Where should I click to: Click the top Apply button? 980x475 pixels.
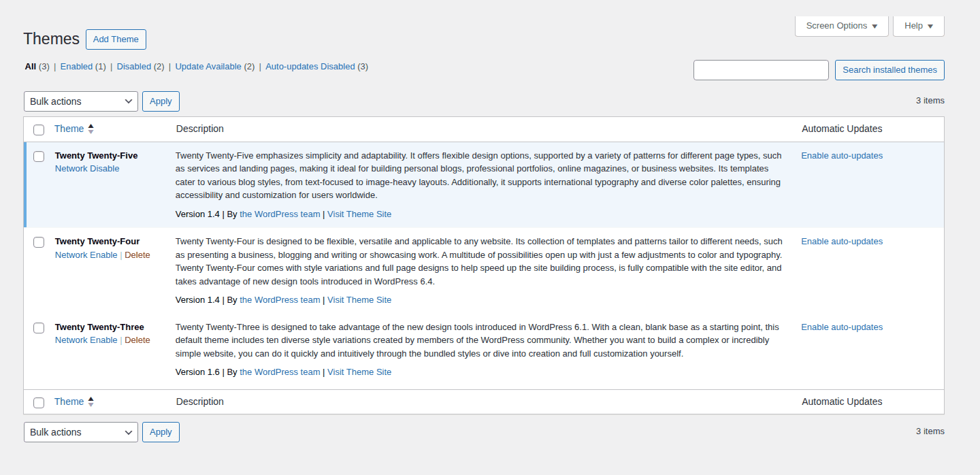coord(161,101)
